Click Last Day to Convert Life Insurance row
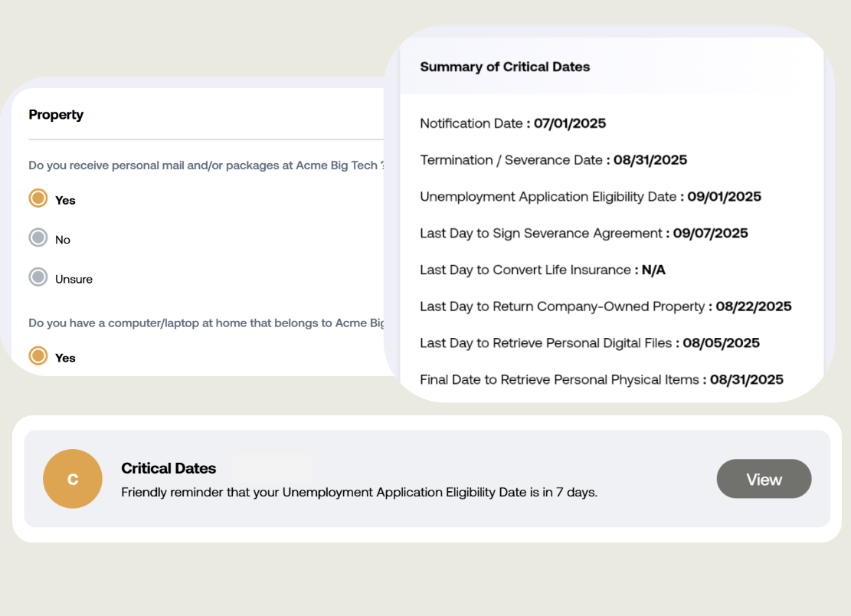The width and height of the screenshot is (851, 616). 543,270
